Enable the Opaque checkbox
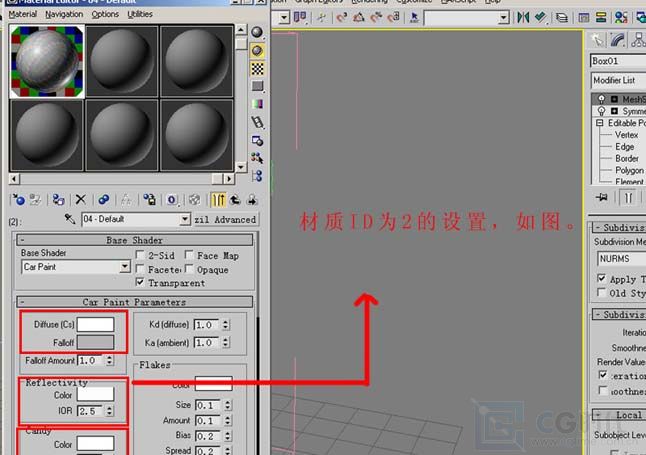 (x=189, y=269)
